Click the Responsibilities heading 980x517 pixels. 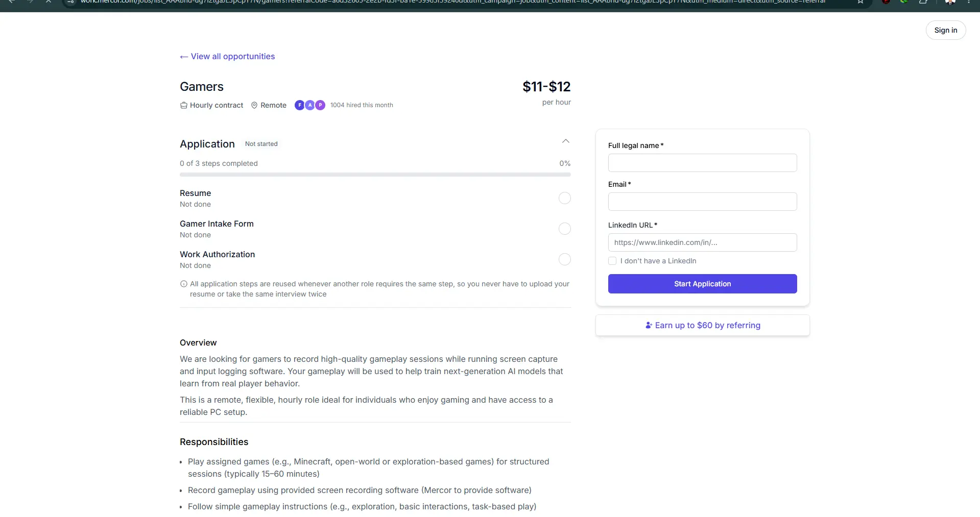pyautogui.click(x=214, y=442)
